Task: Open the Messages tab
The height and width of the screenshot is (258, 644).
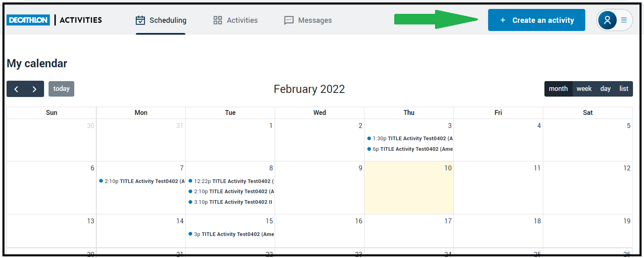Action: pyautogui.click(x=315, y=20)
